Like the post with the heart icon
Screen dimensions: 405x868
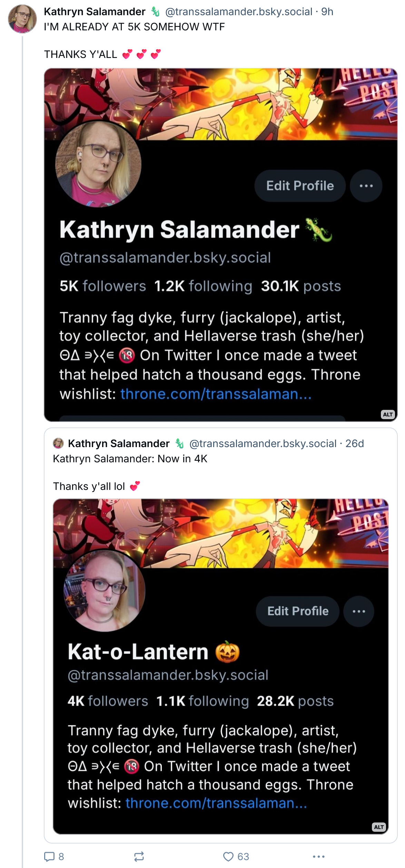(236, 856)
